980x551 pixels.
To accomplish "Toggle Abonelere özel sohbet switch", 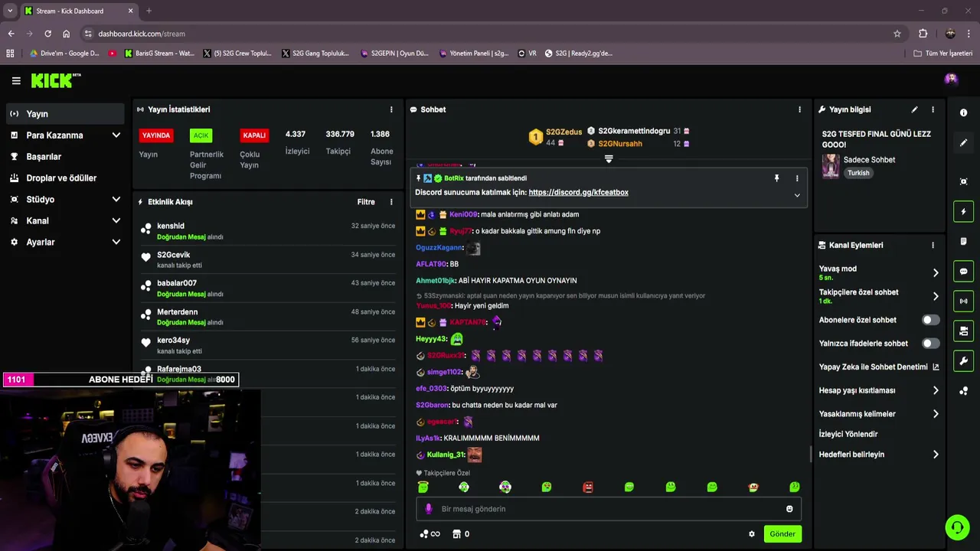I will [930, 320].
